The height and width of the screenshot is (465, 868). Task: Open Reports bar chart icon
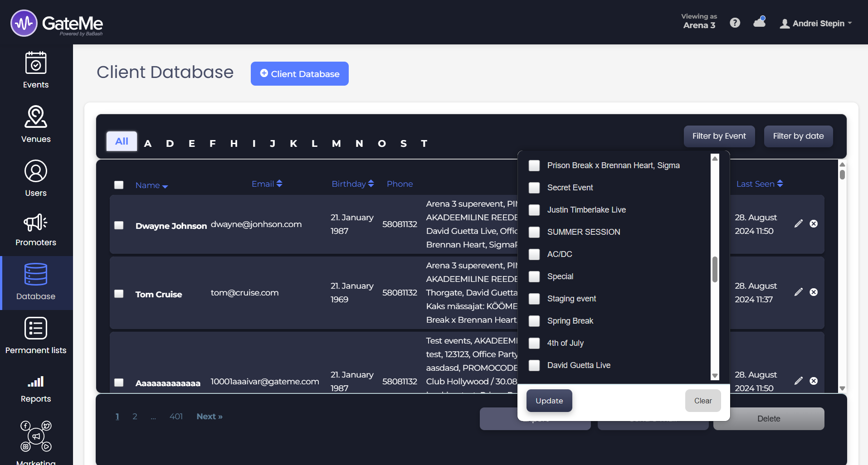(36, 382)
